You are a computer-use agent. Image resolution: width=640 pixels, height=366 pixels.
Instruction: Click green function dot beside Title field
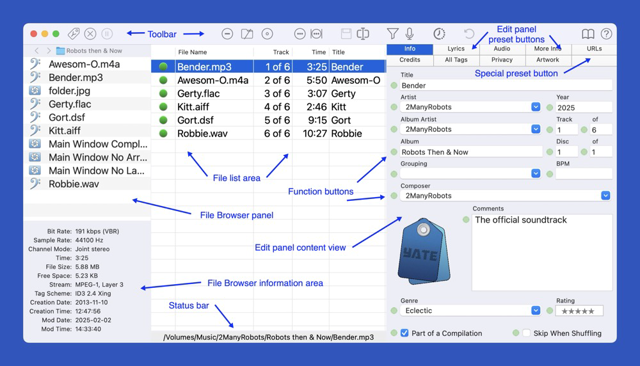(394, 85)
